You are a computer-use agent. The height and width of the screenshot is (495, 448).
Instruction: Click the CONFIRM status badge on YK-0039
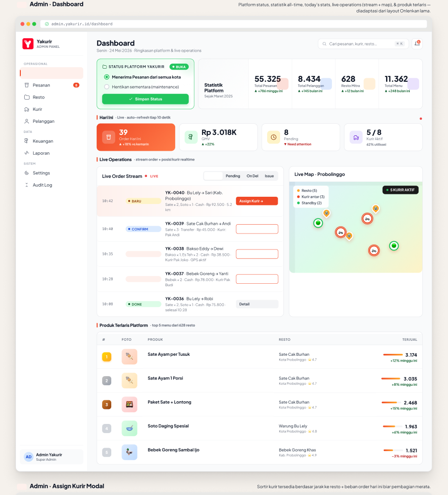(x=143, y=229)
